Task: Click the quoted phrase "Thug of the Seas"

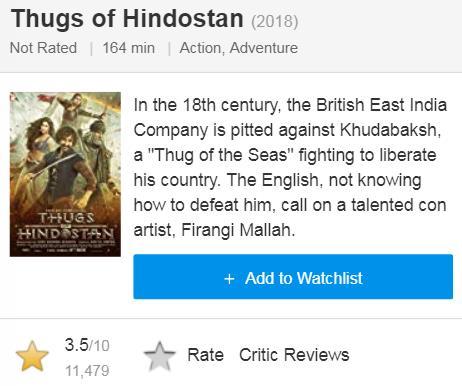Action: [220, 155]
